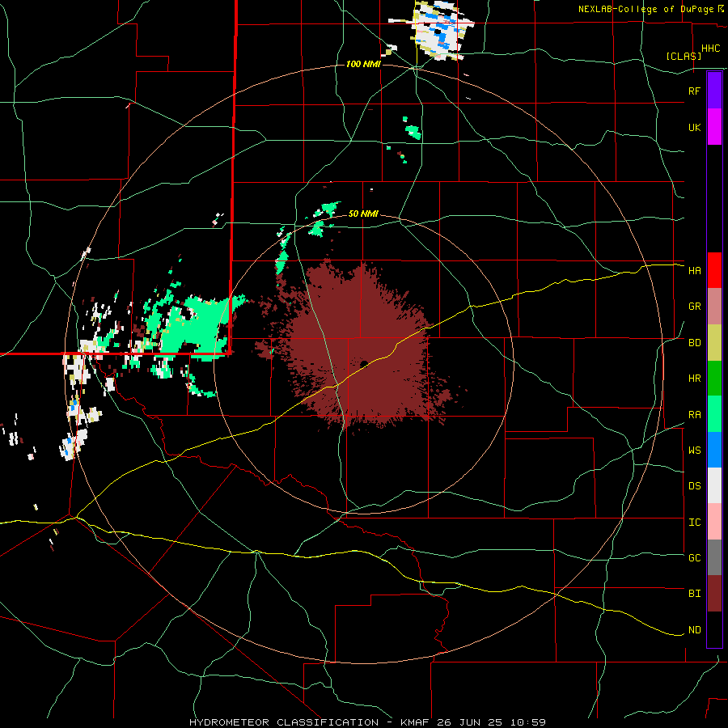Click the WS legend label
The image size is (728, 728).
694,451
